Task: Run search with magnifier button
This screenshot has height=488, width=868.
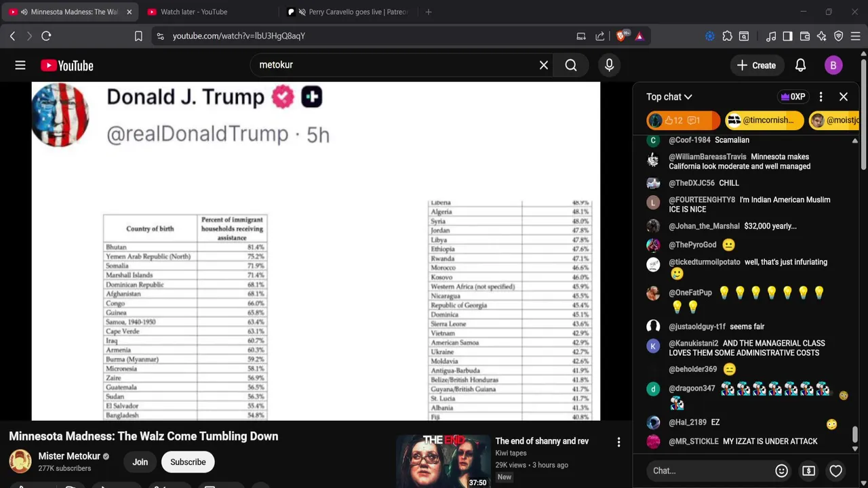Action: click(571, 65)
